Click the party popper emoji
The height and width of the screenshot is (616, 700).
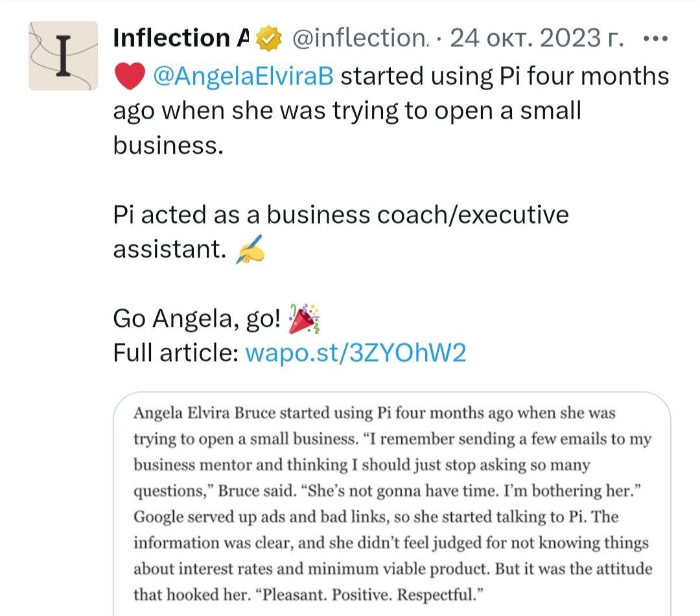click(x=305, y=318)
